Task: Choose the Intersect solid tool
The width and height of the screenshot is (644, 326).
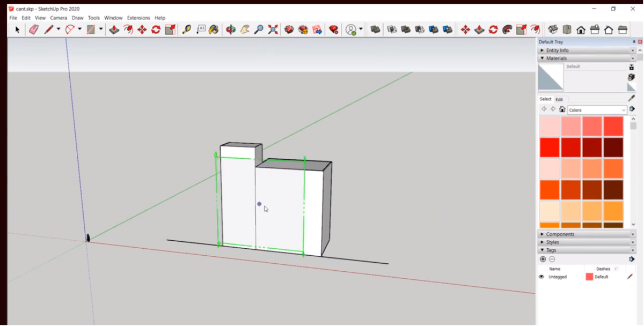Action: click(x=392, y=30)
